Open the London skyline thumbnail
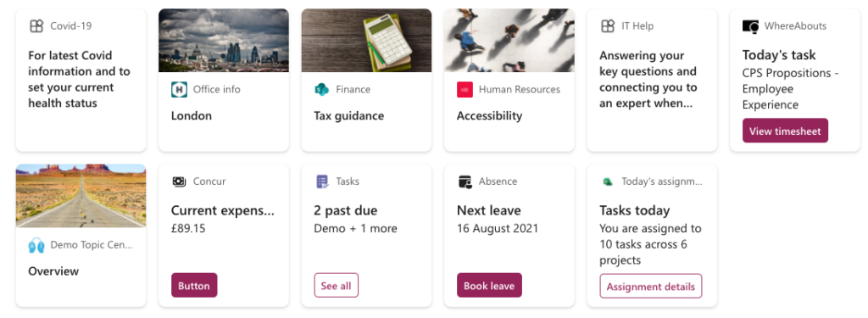 224,41
